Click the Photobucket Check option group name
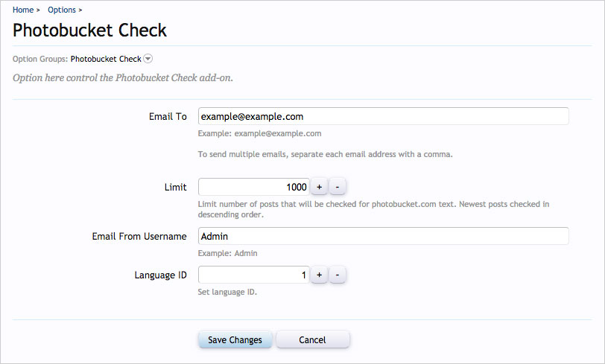This screenshot has width=605, height=364. [106, 59]
